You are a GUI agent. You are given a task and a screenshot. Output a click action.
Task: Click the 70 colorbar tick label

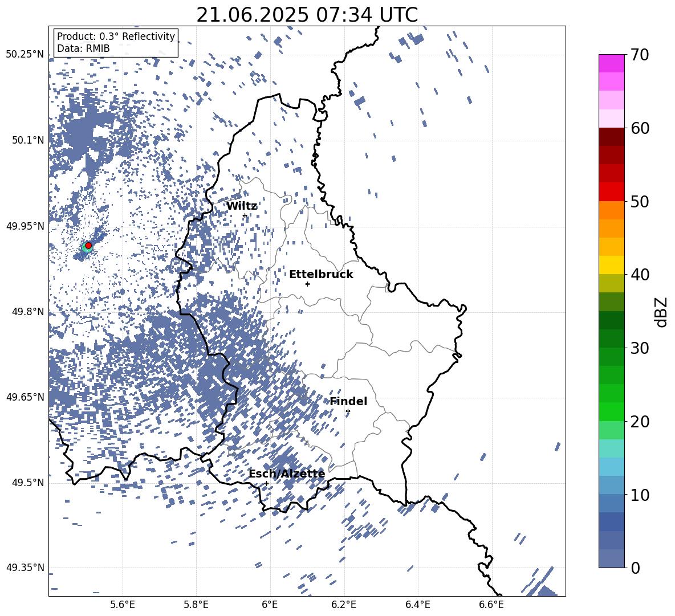(640, 55)
